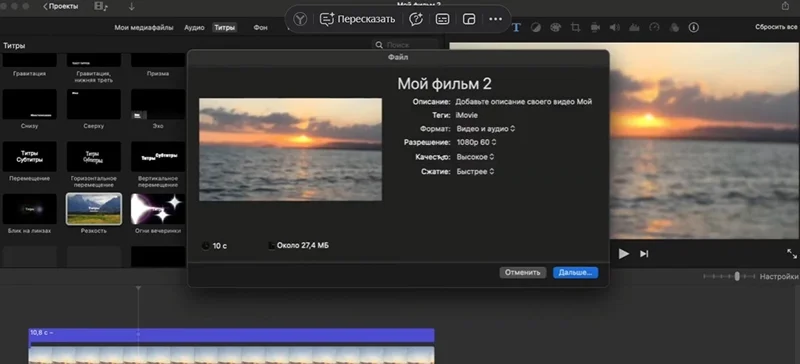Image resolution: width=800 pixels, height=364 pixels.
Task: Select the Призма title label
Action: 158,74
